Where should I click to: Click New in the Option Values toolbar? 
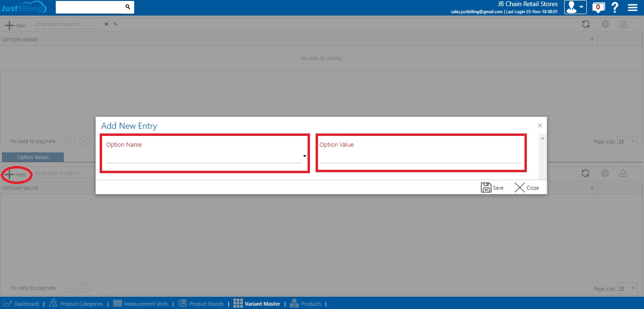click(x=15, y=175)
